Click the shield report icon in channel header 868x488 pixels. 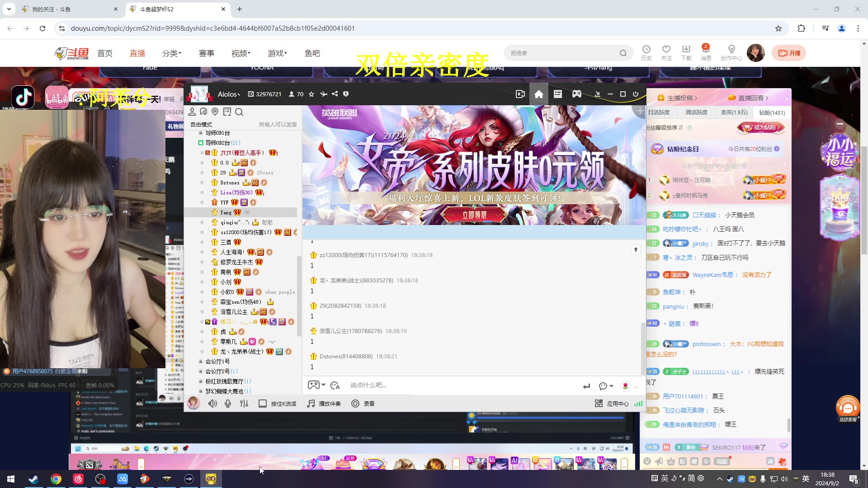(x=346, y=94)
